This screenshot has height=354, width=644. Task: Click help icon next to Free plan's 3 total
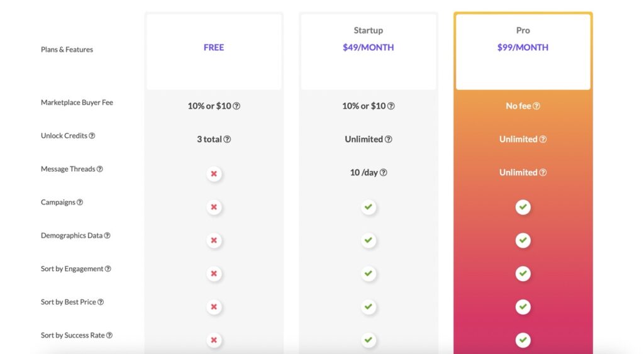pyautogui.click(x=227, y=140)
